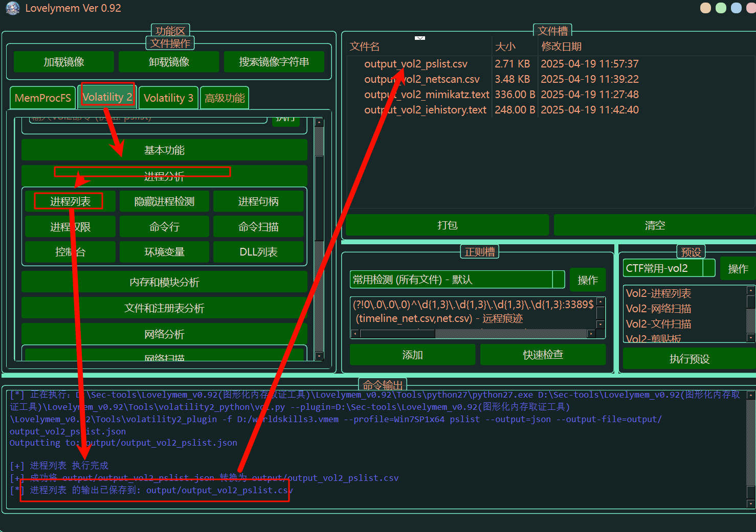
Task: Click the blue window control circle
Action: pos(736,8)
